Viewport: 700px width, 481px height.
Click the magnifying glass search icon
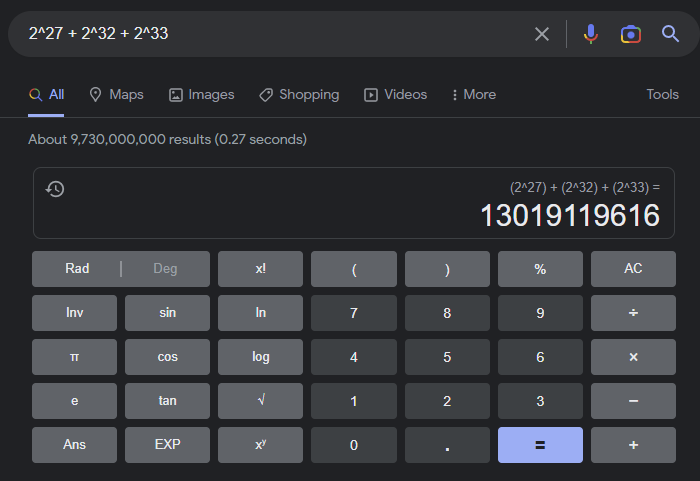[671, 34]
